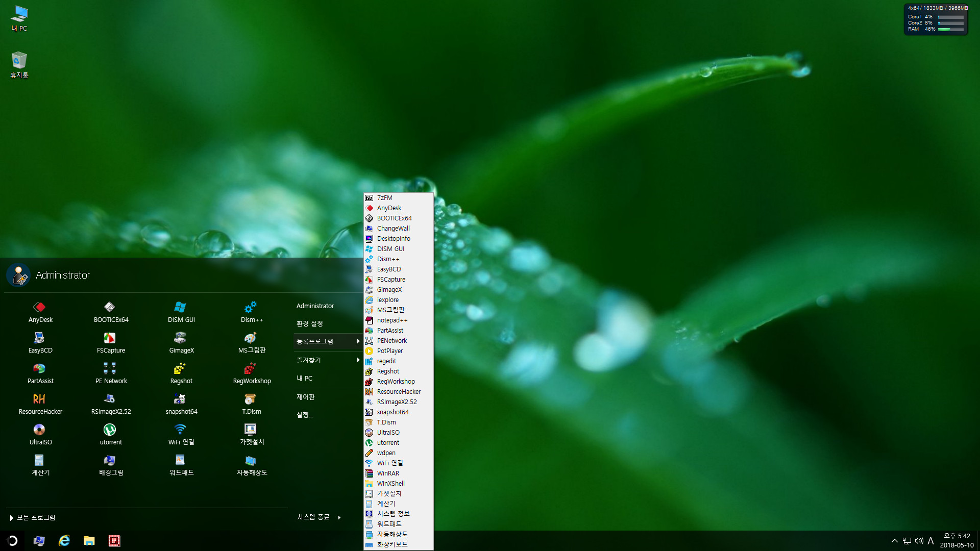Viewport: 980px width, 551px height.
Task: Select 화상키보드 in the program list
Action: coord(399,544)
